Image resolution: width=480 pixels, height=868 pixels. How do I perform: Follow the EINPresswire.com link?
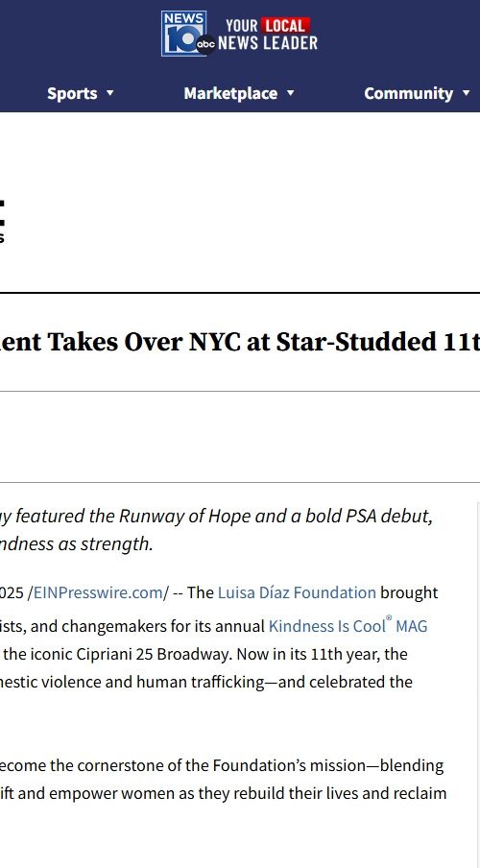tap(98, 592)
